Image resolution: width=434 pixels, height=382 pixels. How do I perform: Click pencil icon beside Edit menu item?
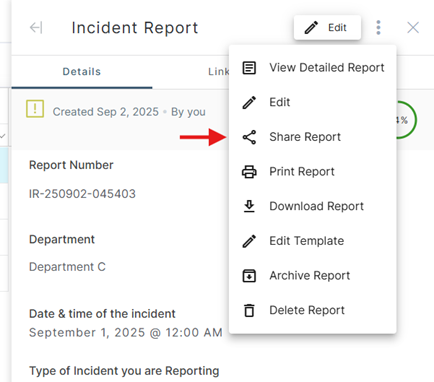tap(249, 102)
